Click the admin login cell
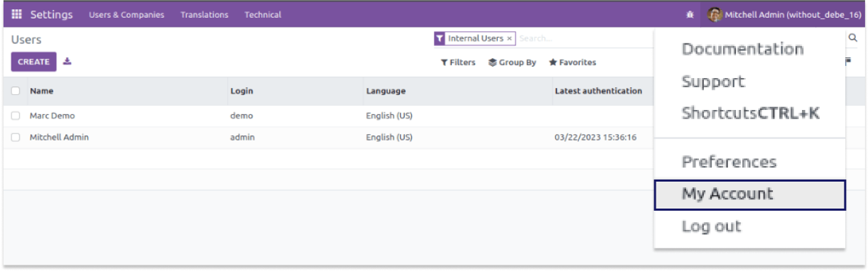868x271 pixels. 242,138
